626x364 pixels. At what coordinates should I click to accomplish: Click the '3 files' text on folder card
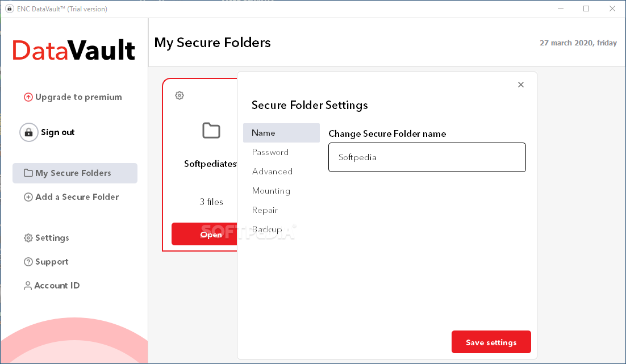click(211, 202)
